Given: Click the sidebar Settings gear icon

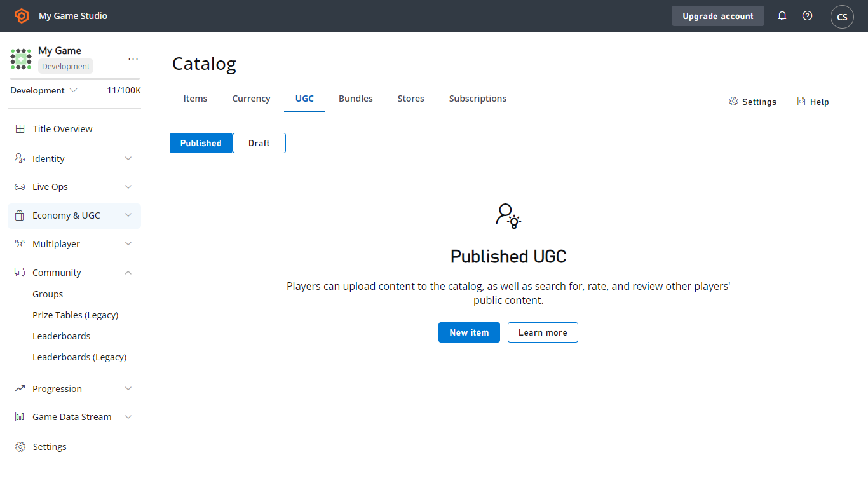Looking at the screenshot, I should (x=20, y=447).
